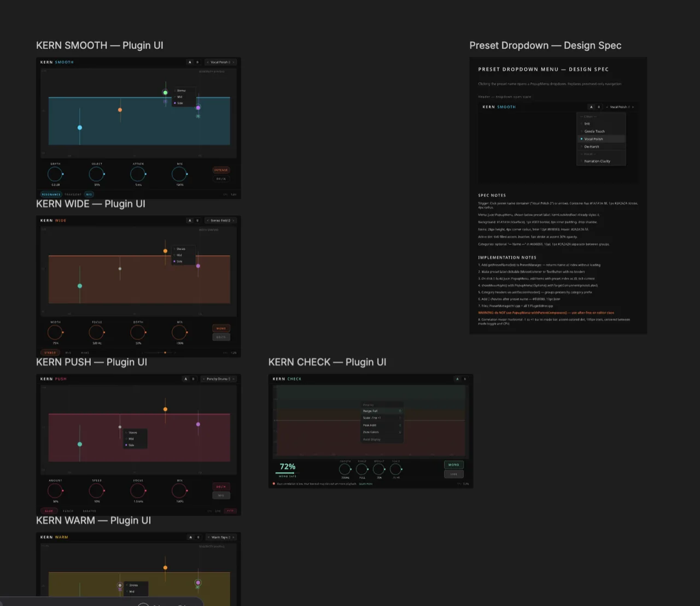Image resolution: width=700 pixels, height=606 pixels.
Task: Click the Learn More link in KERN CHECK
Action: click(x=365, y=484)
